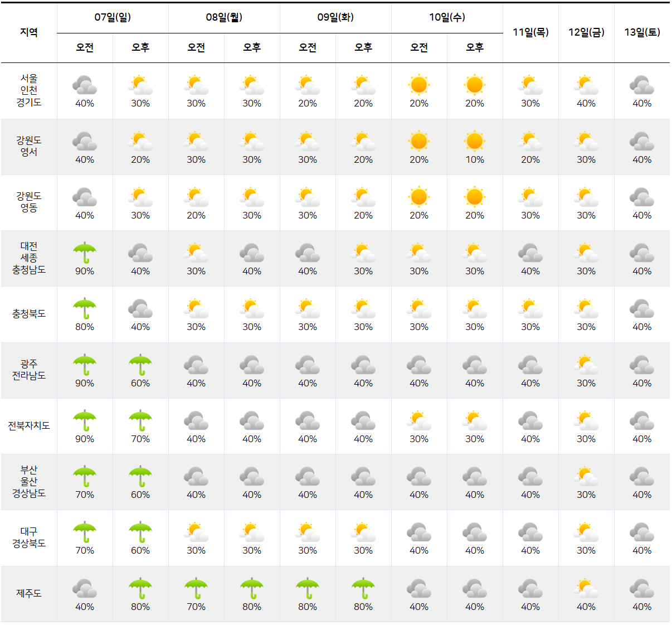Click the 강원도 영동 region label
The height and width of the screenshot is (625, 672).
coord(29,202)
